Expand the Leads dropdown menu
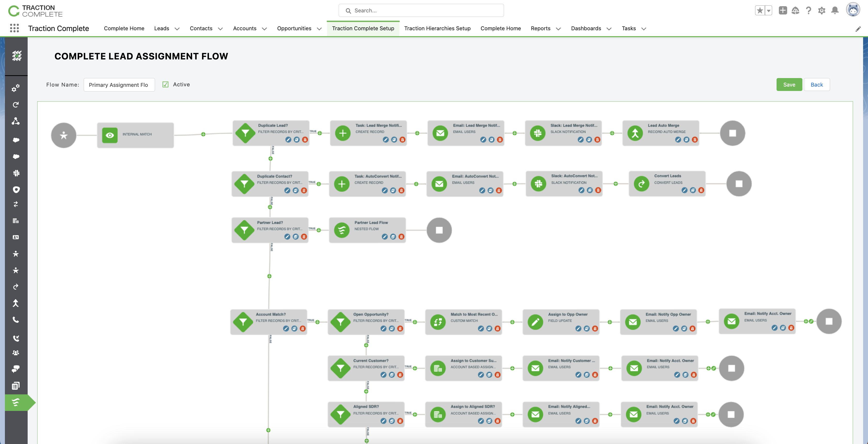 pos(177,29)
